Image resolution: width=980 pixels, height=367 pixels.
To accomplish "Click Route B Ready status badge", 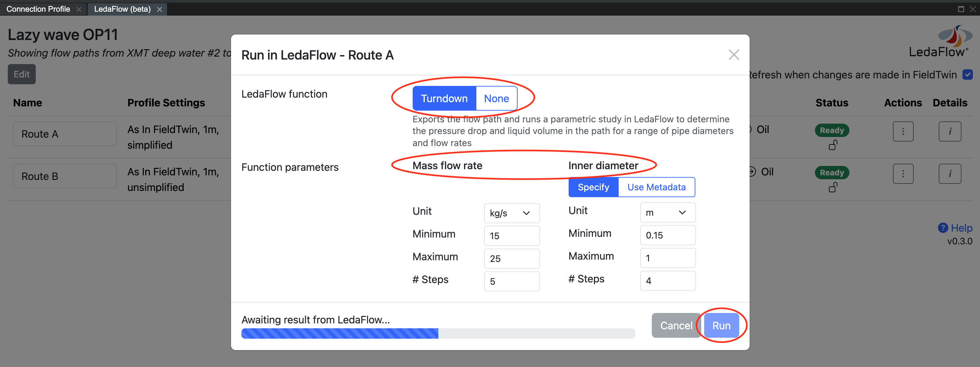I will pyautogui.click(x=832, y=173).
